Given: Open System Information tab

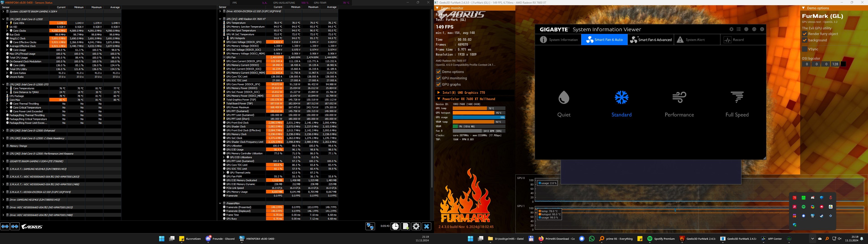Looking at the screenshot, I should pyautogui.click(x=558, y=40).
